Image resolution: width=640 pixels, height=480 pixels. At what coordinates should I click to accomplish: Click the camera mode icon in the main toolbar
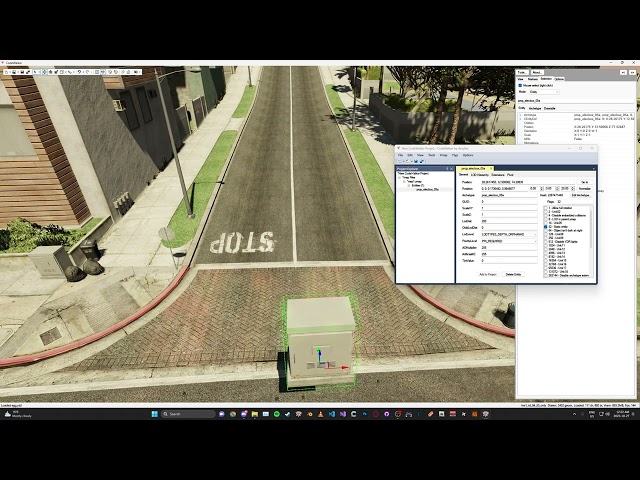136,72
